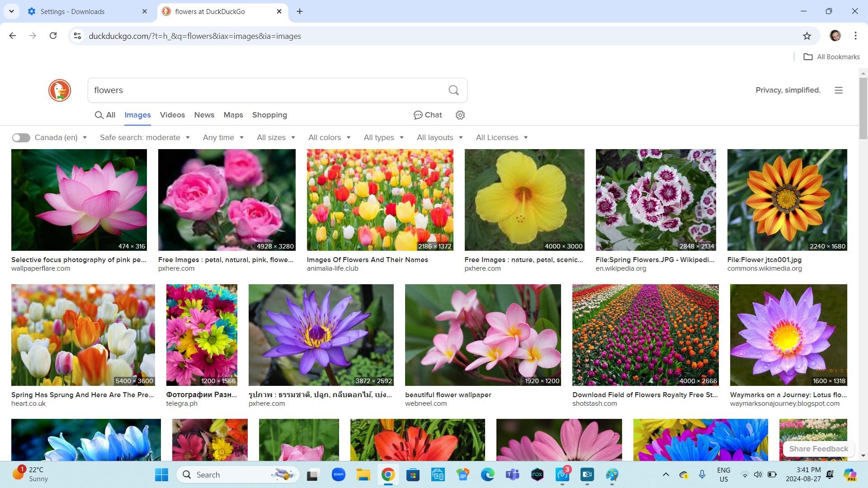This screenshot has height=488, width=868.
Task: Open the pink lotus thumbnail
Action: click(x=79, y=200)
